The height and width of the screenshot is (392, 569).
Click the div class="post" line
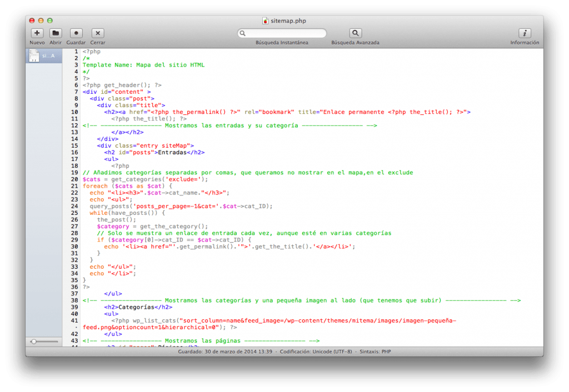click(122, 99)
